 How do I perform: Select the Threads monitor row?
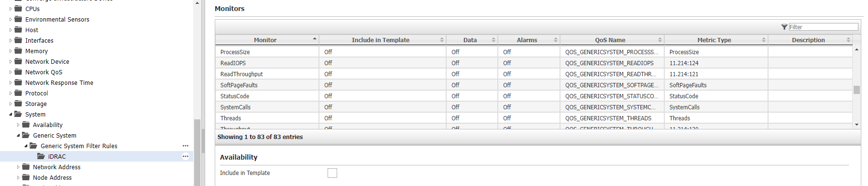pos(534,118)
